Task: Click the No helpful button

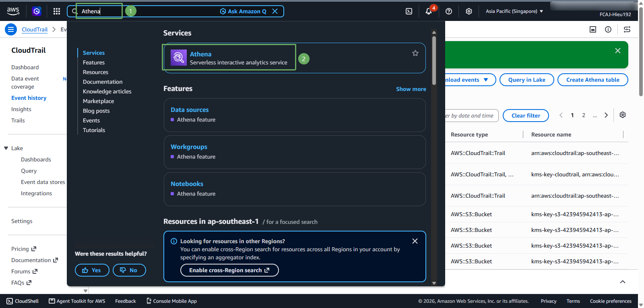Action: [x=129, y=270]
